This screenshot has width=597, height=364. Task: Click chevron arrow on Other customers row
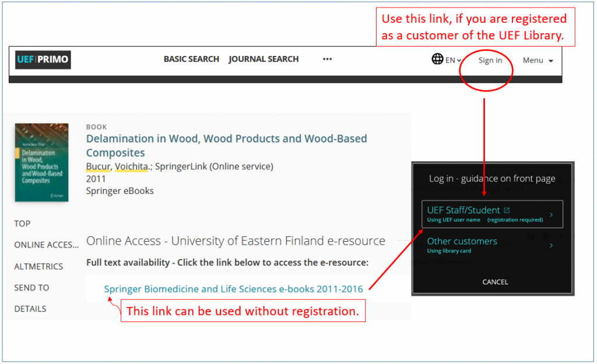(x=551, y=245)
